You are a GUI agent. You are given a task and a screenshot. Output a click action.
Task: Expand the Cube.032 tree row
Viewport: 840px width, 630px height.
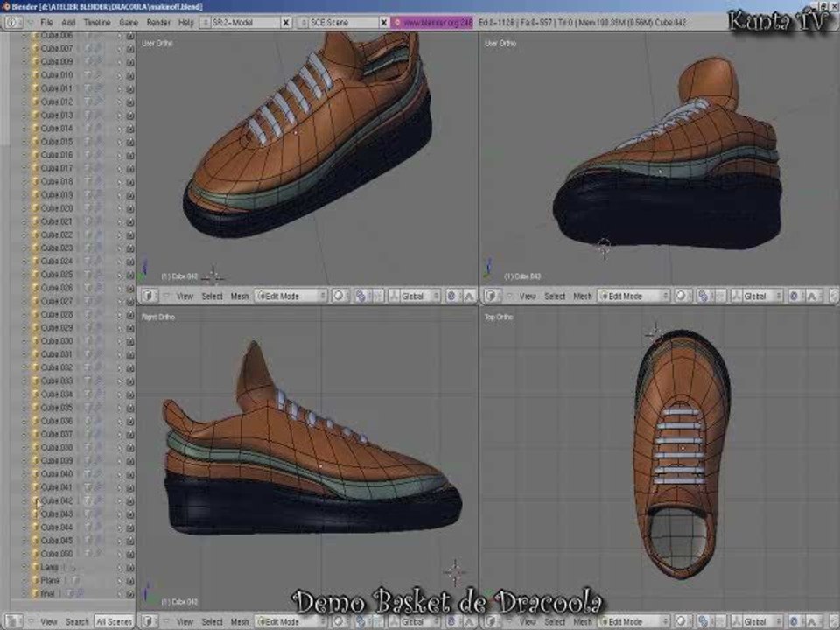tap(24, 367)
